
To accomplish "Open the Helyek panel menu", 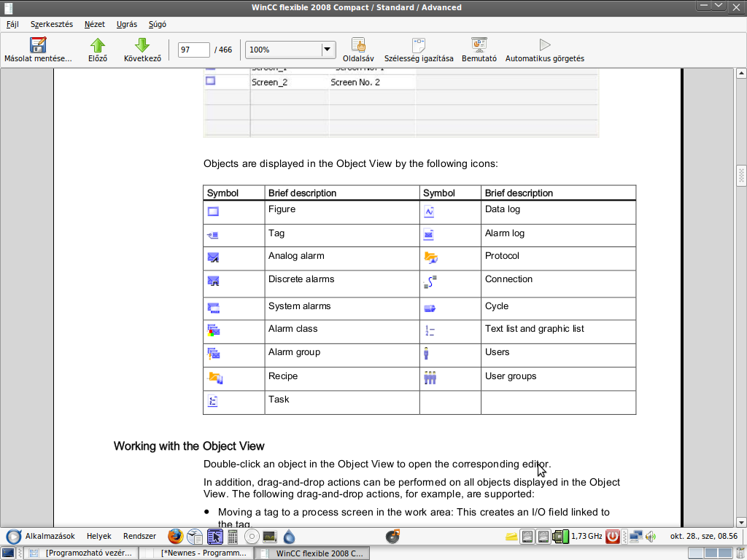I will pos(99,536).
